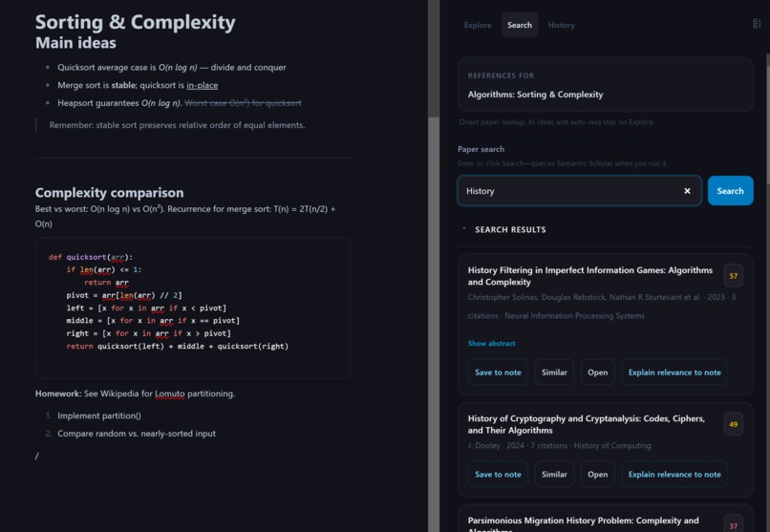Click the Homework line about Lomuto partitioning
The width and height of the screenshot is (770, 532).
click(x=135, y=394)
